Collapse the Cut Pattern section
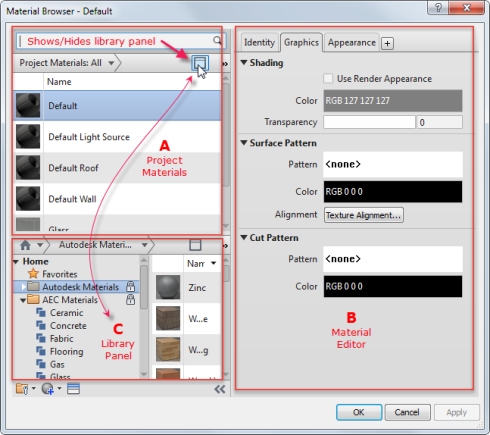490x435 pixels. 244,237
